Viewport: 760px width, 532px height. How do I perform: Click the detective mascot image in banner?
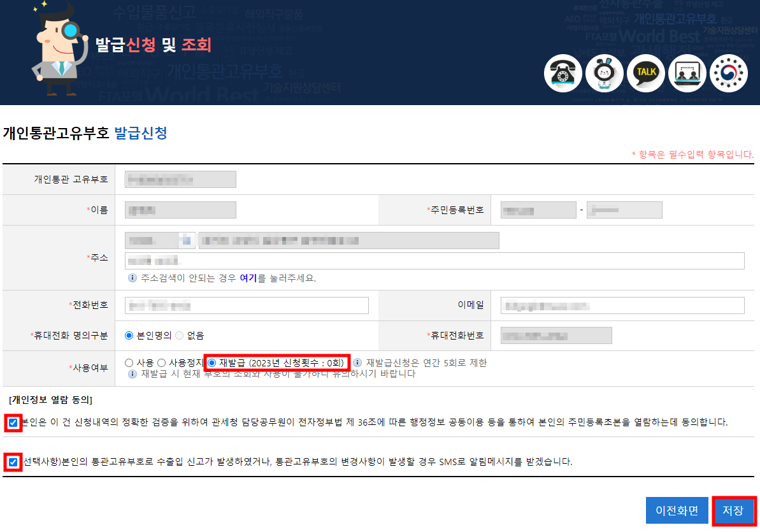[59, 48]
